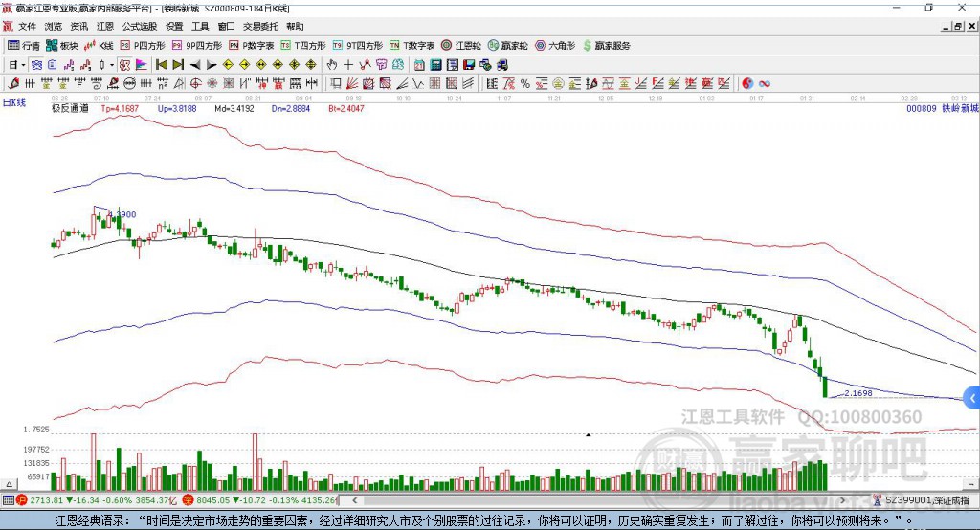Viewport: 980px width, 530px height.
Task: Click the SZ399001 深证成指 status entry
Action: coord(926,500)
